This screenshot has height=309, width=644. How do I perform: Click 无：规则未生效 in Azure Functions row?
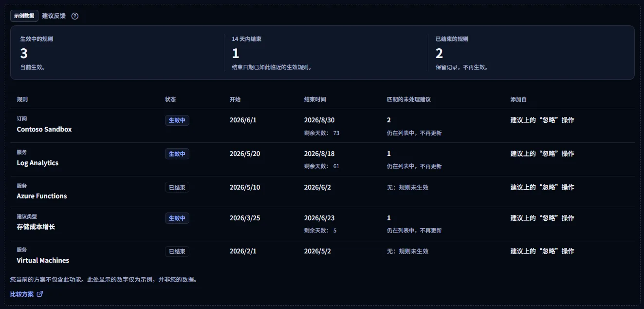click(x=408, y=187)
